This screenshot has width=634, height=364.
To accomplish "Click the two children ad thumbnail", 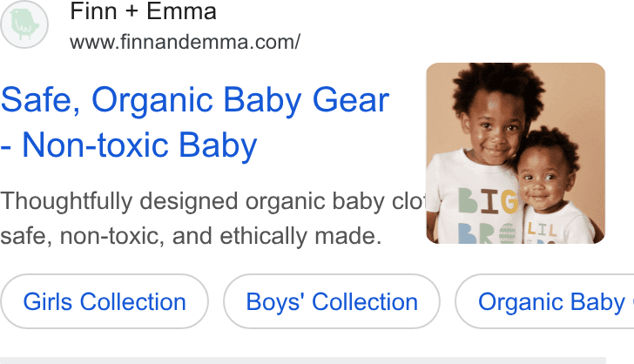I will click(x=516, y=153).
